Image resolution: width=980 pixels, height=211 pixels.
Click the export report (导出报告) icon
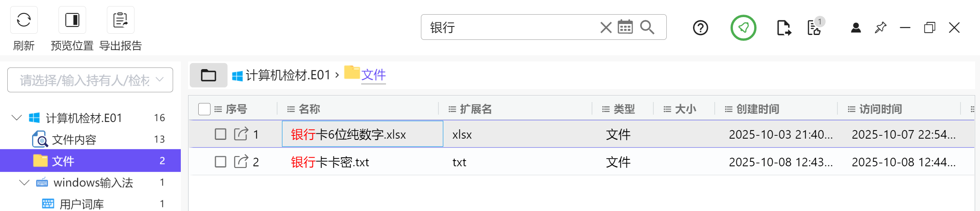120,20
